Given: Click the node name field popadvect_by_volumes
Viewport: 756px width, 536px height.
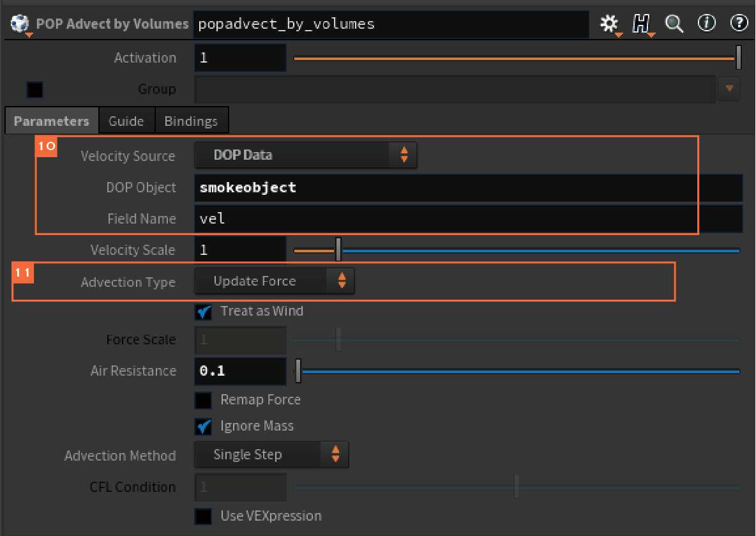Looking at the screenshot, I should click(x=391, y=24).
